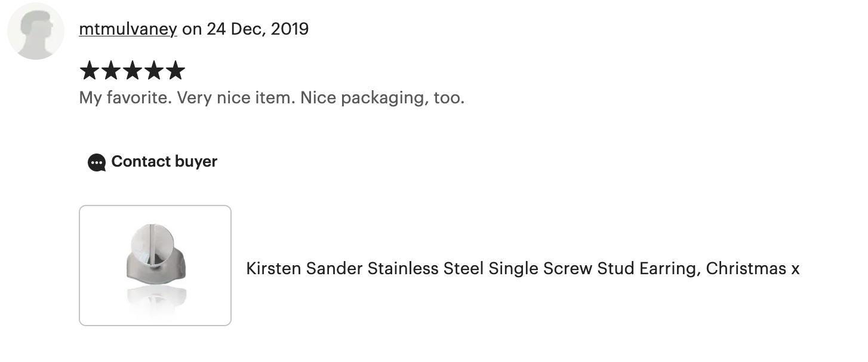868x362 pixels.
Task: Click the review text starting "My favorite"
Action: [x=272, y=97]
